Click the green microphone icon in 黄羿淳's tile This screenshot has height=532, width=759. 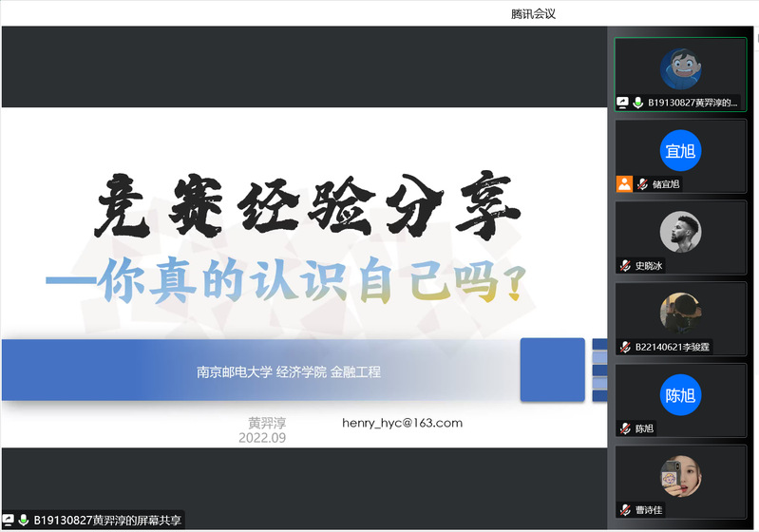pyautogui.click(x=638, y=103)
